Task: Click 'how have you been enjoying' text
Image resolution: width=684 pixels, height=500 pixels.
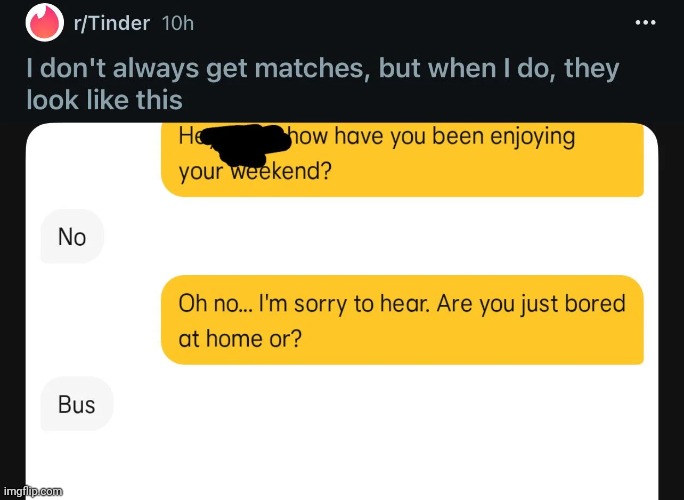Action: pos(431,137)
